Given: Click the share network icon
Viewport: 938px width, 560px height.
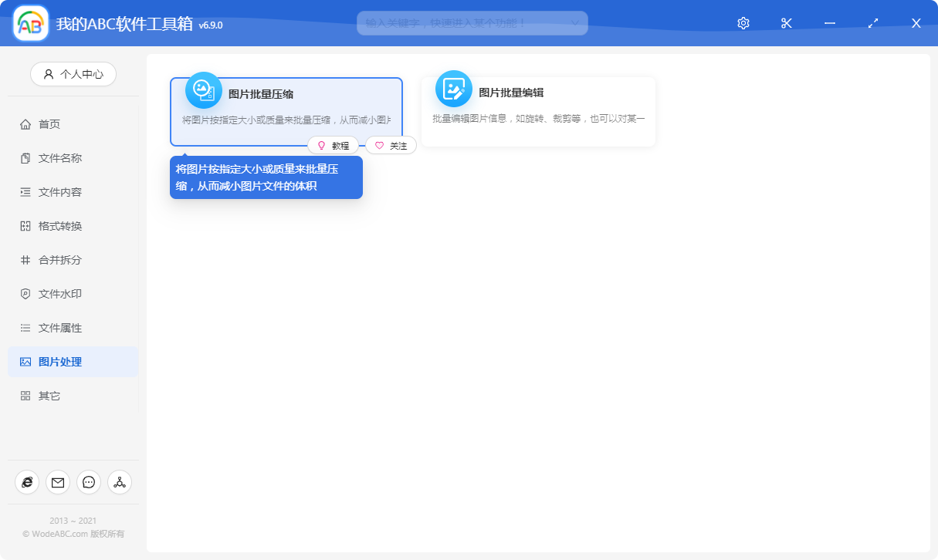Looking at the screenshot, I should (120, 482).
